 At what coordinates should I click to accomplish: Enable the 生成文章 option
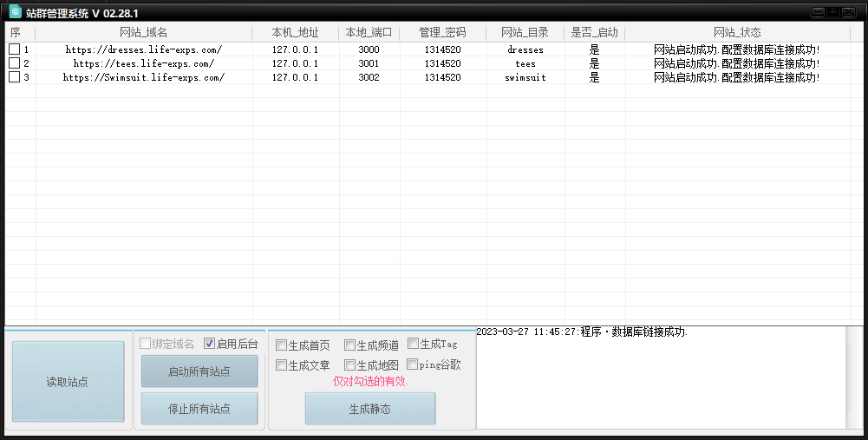pos(281,365)
